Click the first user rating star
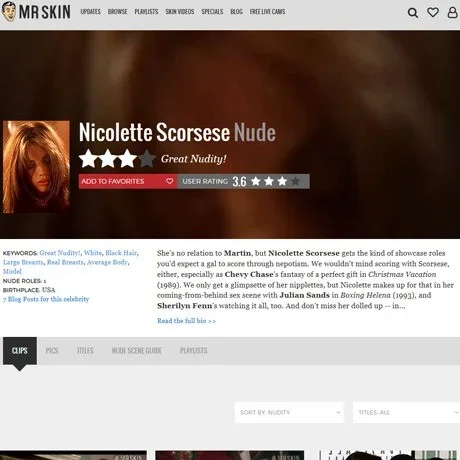Image resolution: width=460 pixels, height=460 pixels. (x=256, y=181)
